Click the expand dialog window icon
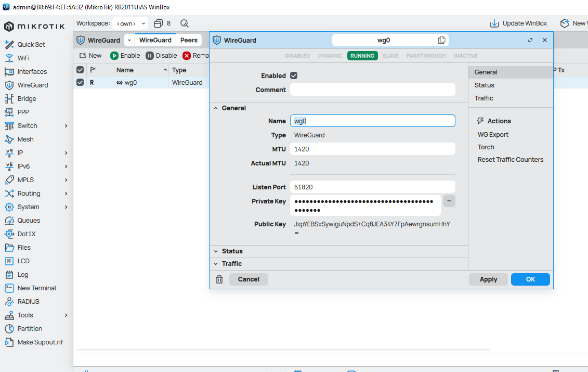This screenshot has height=372, width=588. pos(530,40)
